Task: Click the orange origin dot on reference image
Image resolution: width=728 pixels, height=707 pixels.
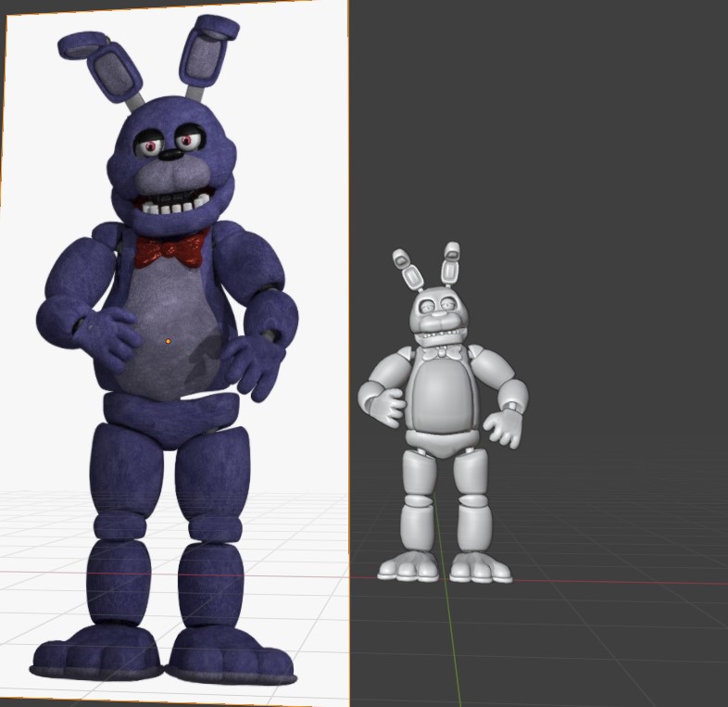Action: [x=168, y=341]
